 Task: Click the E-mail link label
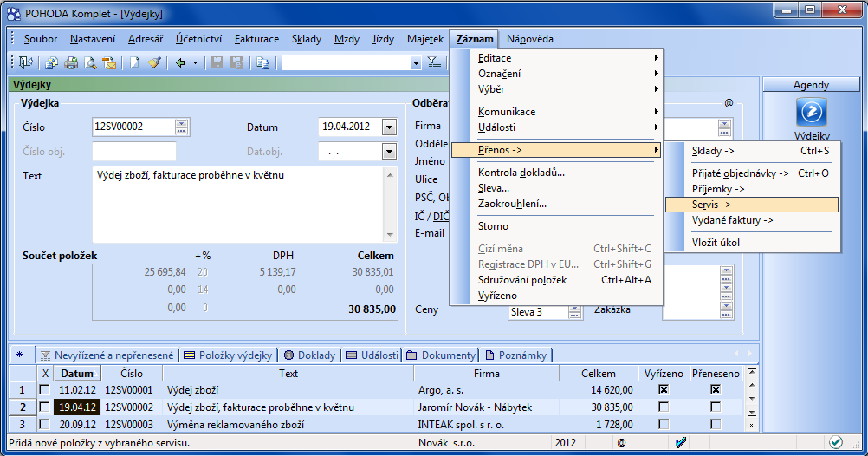(x=430, y=232)
